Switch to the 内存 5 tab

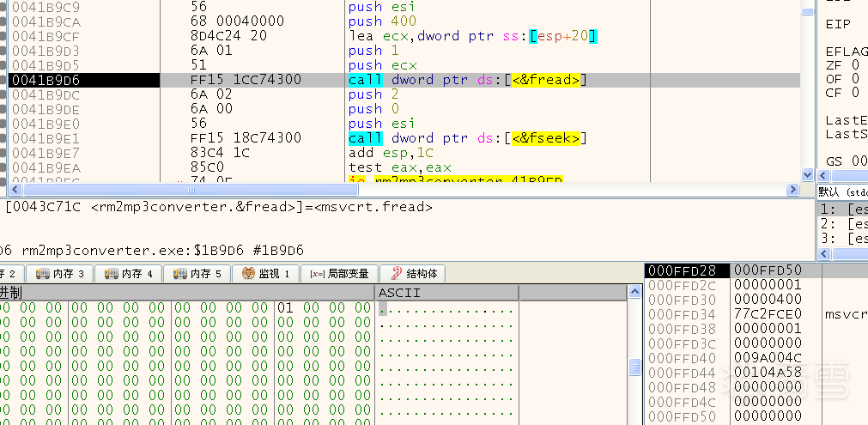tap(197, 274)
